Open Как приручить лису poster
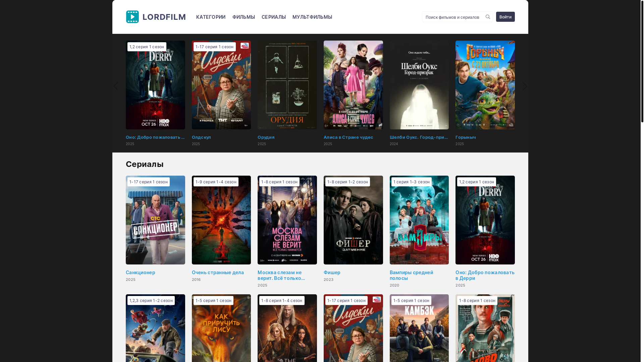 pyautogui.click(x=221, y=328)
